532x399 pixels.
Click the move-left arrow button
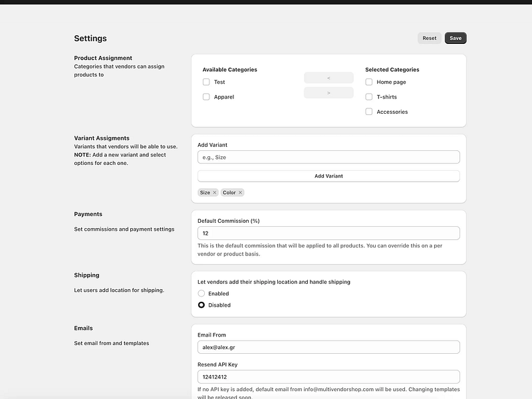329,78
